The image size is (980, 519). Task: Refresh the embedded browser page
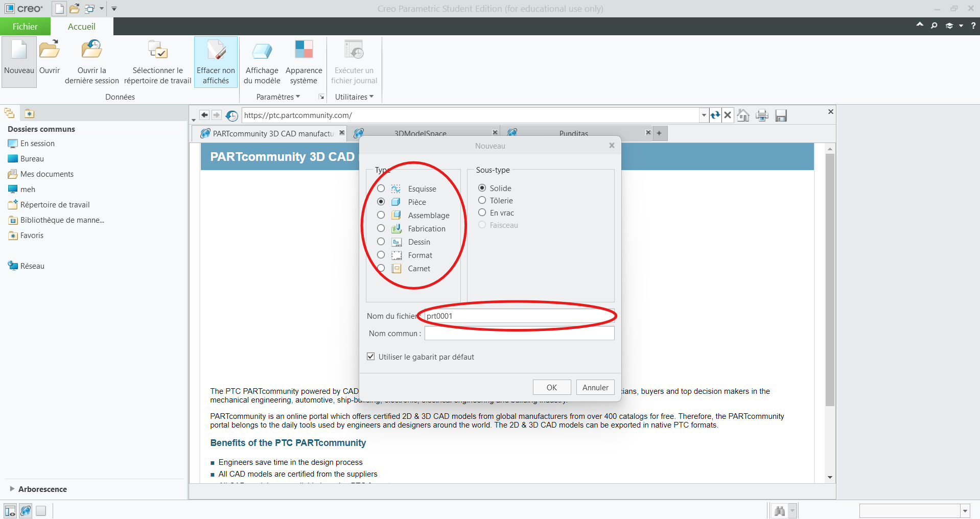coord(715,115)
